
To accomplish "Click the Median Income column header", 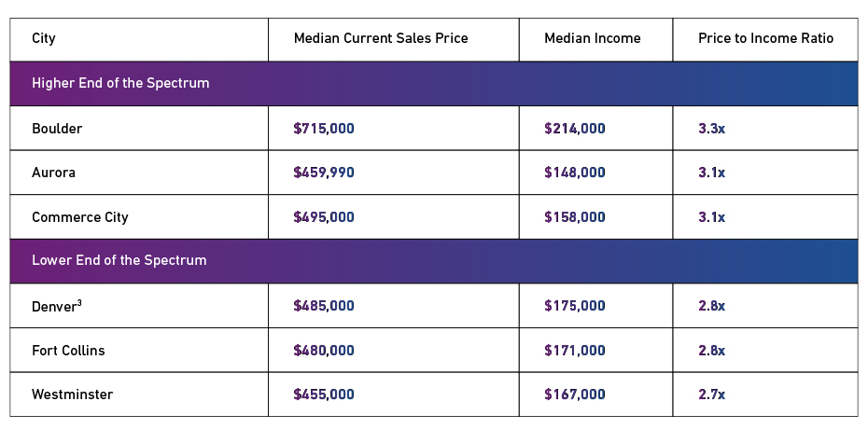I will coord(593,38).
